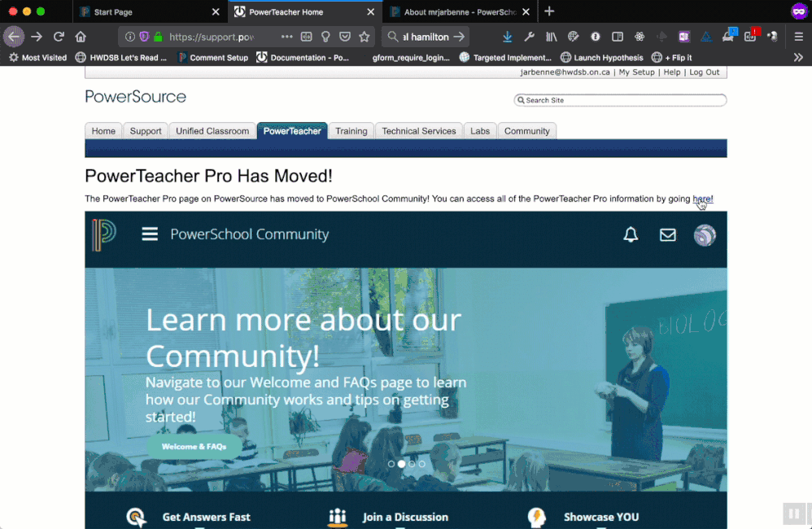Open the Community navigation tab
812x529 pixels.
[526, 131]
